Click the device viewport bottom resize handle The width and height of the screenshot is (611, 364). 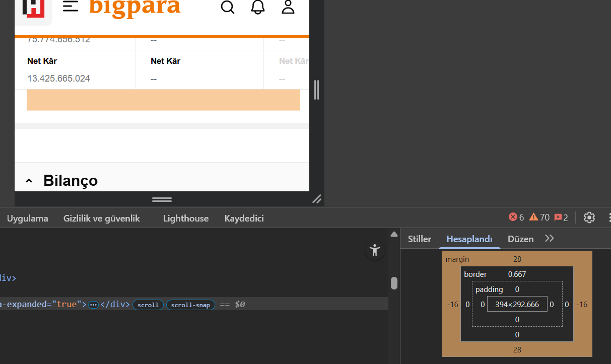coord(162,199)
